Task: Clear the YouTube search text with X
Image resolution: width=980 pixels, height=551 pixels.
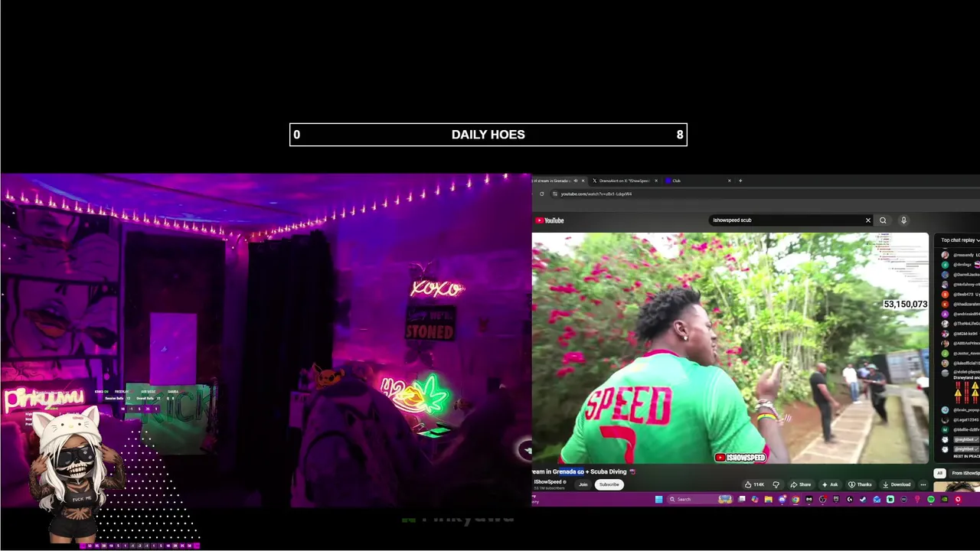Action: pos(867,220)
